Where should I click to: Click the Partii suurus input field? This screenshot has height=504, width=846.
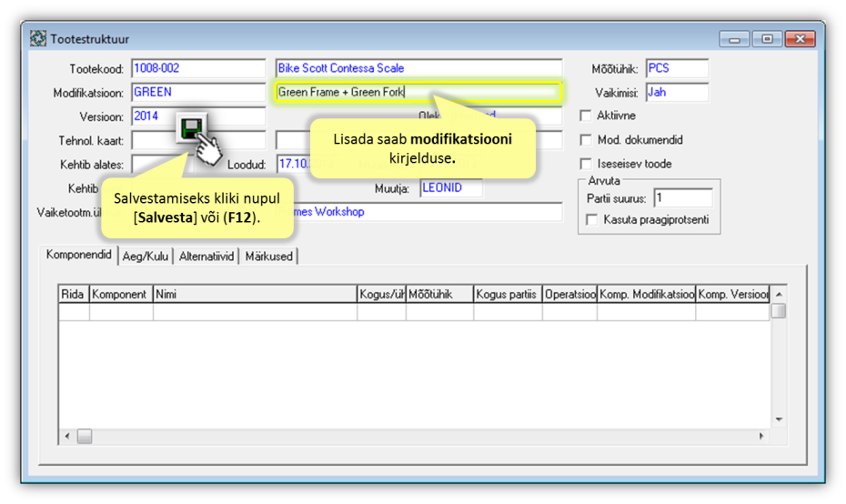[x=683, y=198]
